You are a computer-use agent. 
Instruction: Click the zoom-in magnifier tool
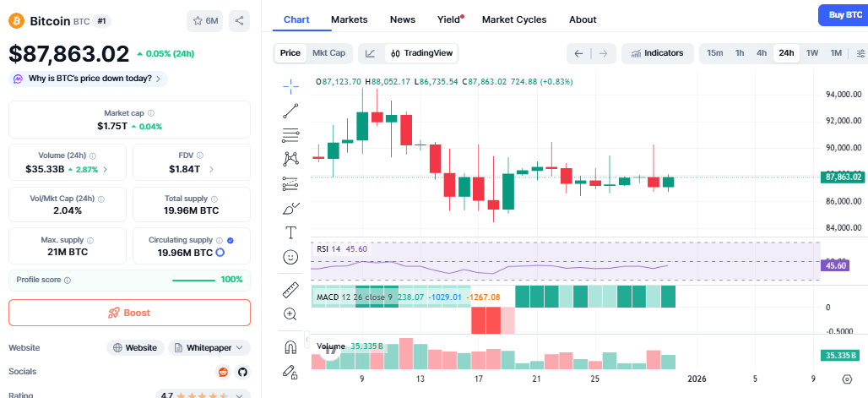click(x=290, y=313)
